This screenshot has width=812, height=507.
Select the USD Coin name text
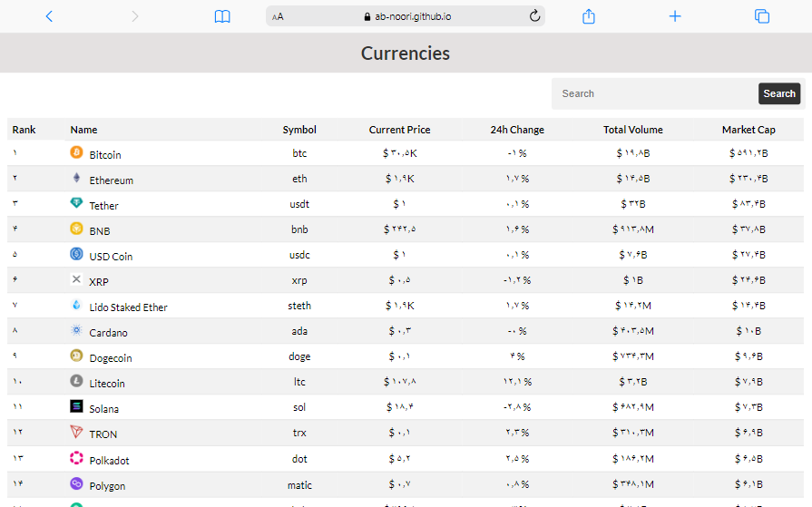pos(111,257)
